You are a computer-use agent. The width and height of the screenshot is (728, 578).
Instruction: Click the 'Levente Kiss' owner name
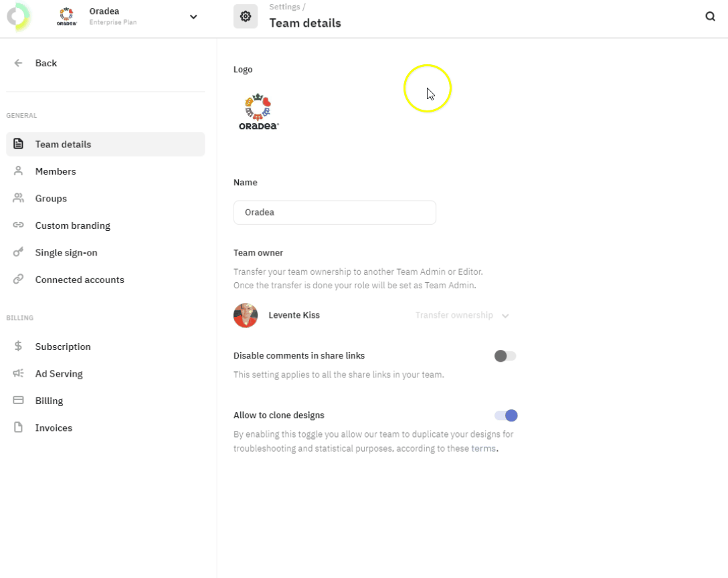[x=294, y=315]
